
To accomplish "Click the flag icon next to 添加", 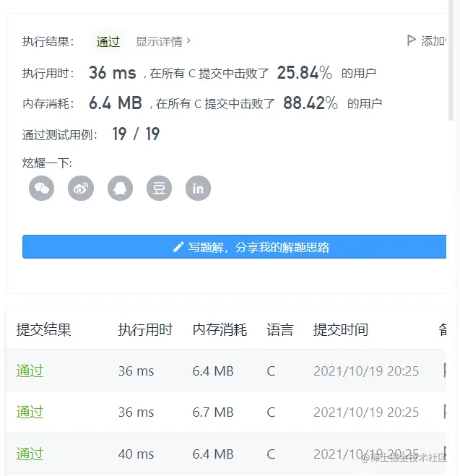I will 411,40.
